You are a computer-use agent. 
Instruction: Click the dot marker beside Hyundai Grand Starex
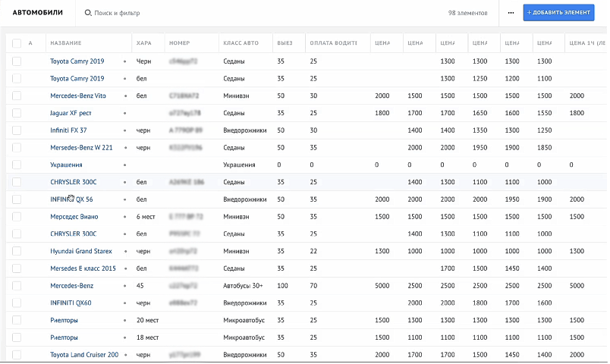[125, 252]
